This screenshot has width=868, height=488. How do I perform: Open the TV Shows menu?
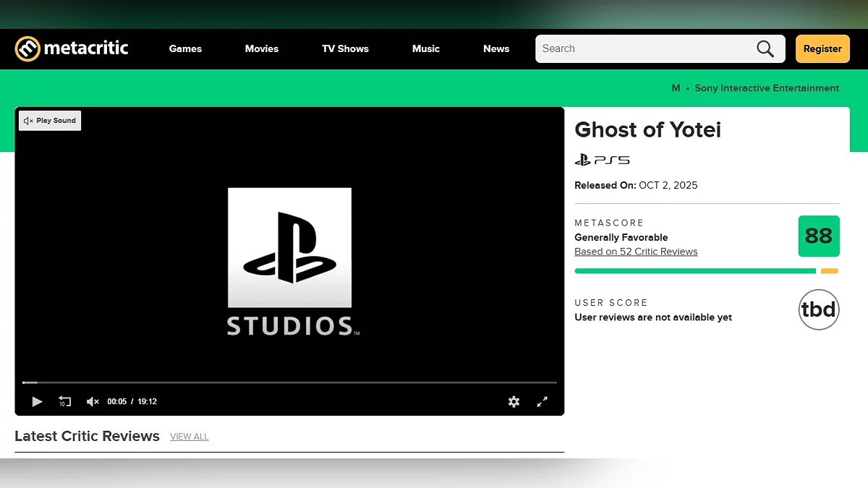(345, 48)
